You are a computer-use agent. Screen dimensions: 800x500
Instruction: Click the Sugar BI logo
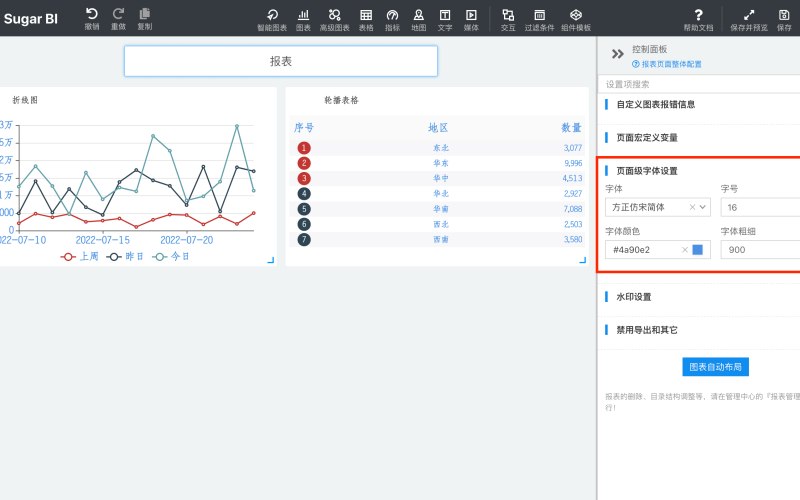(31, 19)
